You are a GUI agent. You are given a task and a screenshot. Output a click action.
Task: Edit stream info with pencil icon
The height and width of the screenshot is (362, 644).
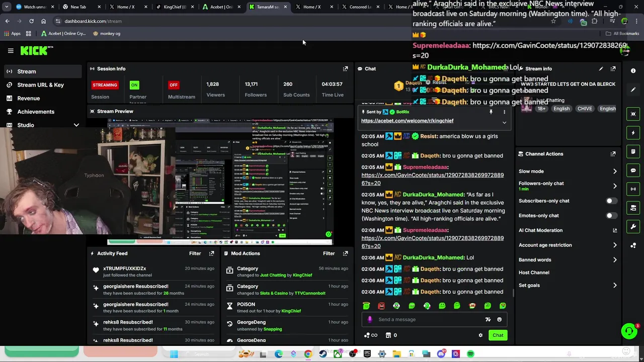(x=601, y=68)
